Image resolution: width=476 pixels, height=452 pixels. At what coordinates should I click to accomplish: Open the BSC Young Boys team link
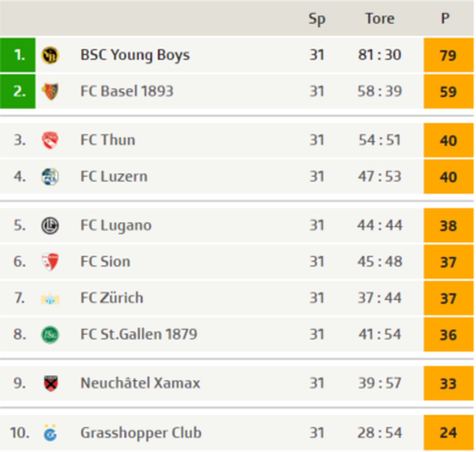click(x=135, y=55)
